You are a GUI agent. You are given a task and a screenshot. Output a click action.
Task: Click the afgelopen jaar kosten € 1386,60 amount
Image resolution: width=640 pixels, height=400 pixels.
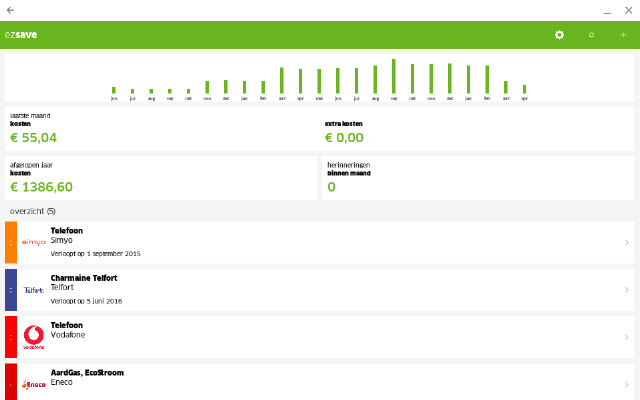55,187
